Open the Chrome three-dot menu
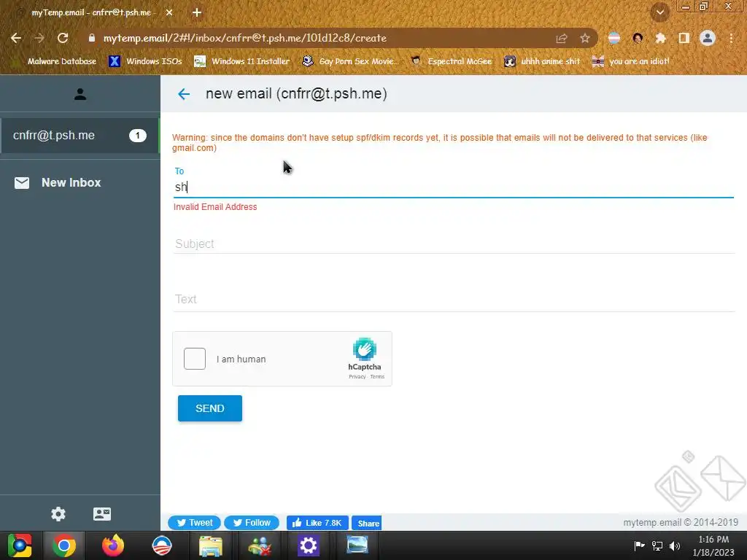Screen dimensions: 747x560 731,38
